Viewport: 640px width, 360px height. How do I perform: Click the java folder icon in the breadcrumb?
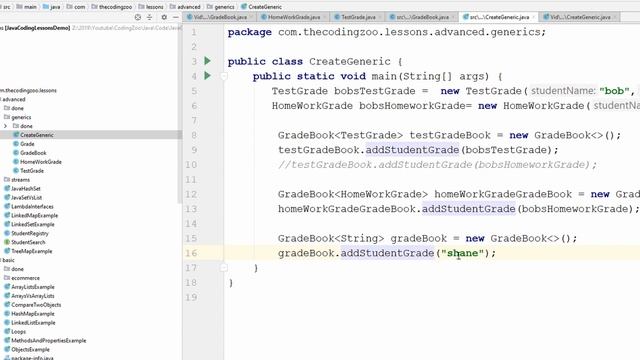click(x=46, y=7)
